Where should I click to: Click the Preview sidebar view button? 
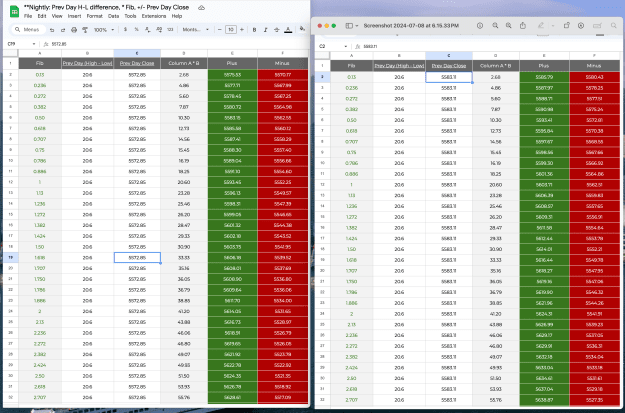click(x=349, y=26)
